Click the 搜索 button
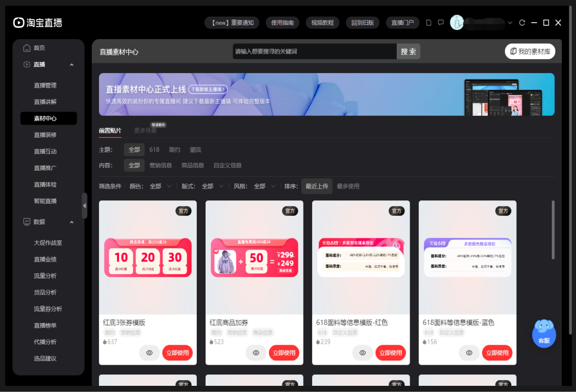Viewport: 576px width, 392px height. [408, 52]
